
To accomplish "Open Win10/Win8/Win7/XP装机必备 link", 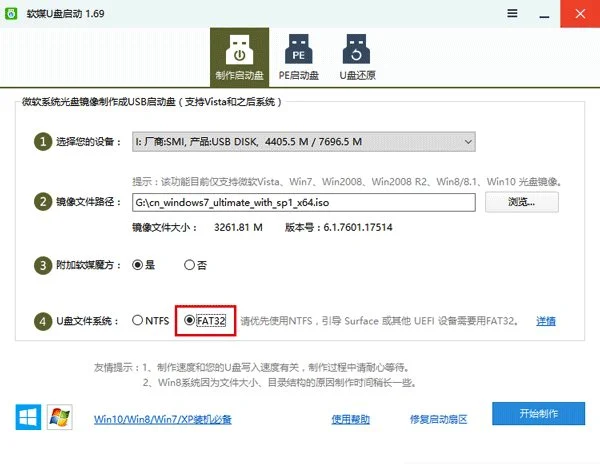I will tap(163, 419).
